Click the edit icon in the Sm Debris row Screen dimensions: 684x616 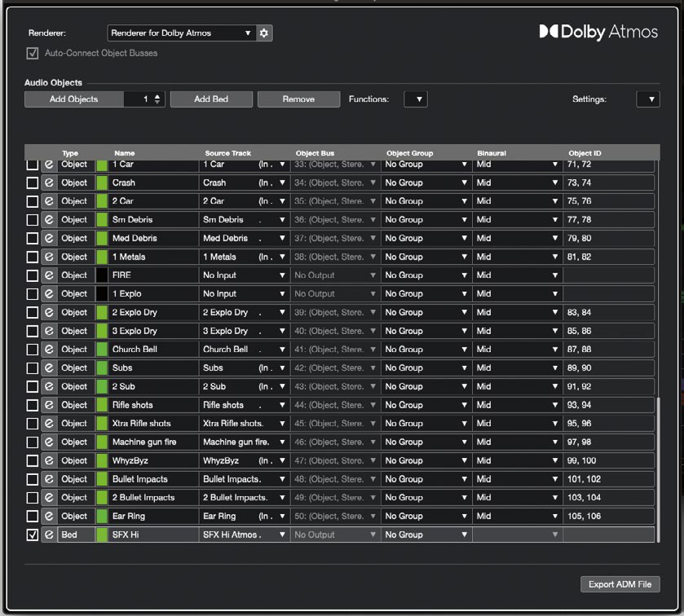[x=49, y=220]
